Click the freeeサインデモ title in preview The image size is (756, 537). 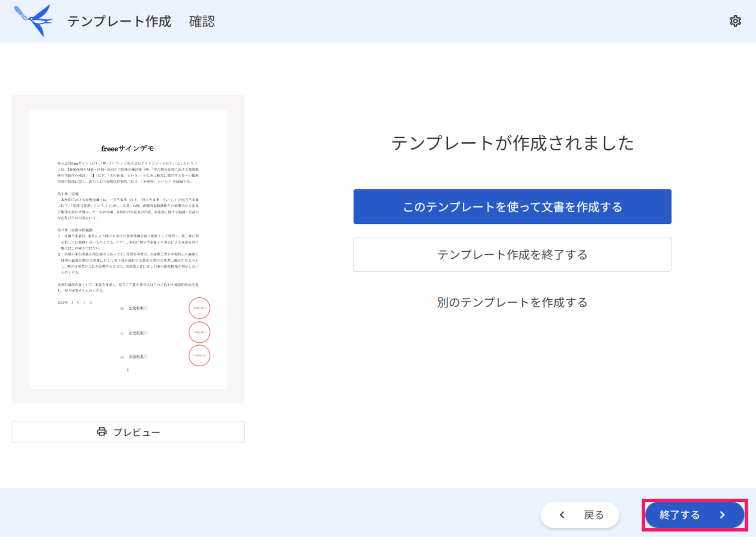pyautogui.click(x=128, y=149)
